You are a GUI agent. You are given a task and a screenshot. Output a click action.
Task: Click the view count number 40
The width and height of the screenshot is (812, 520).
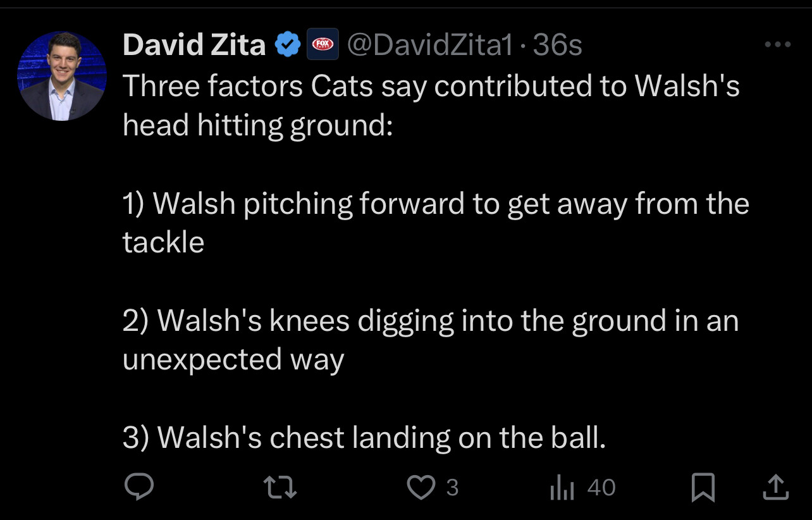click(x=601, y=487)
